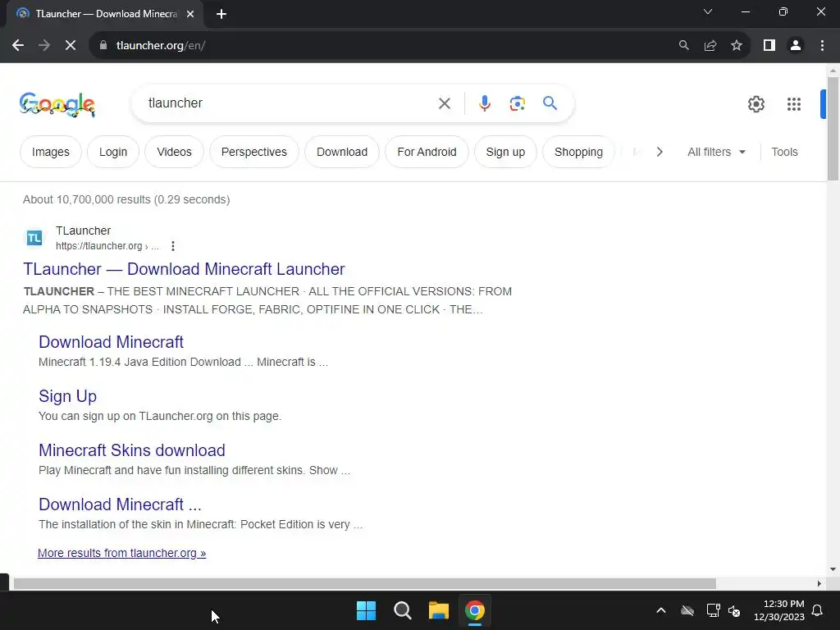The height and width of the screenshot is (630, 840).
Task: Open TLauncher result options three dots
Action: [172, 246]
